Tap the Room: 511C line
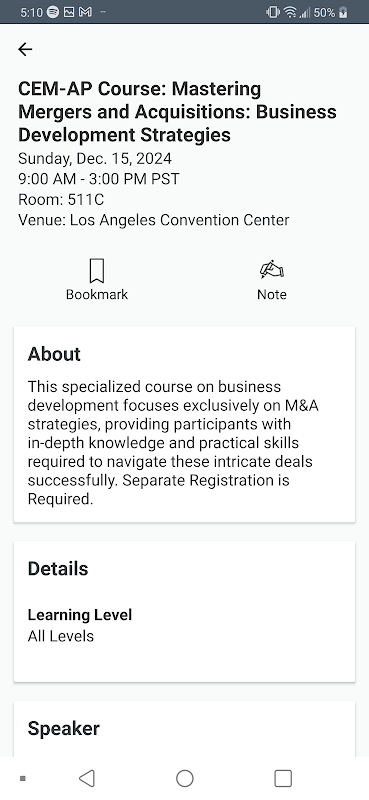The height and width of the screenshot is (800, 369). tap(61, 199)
